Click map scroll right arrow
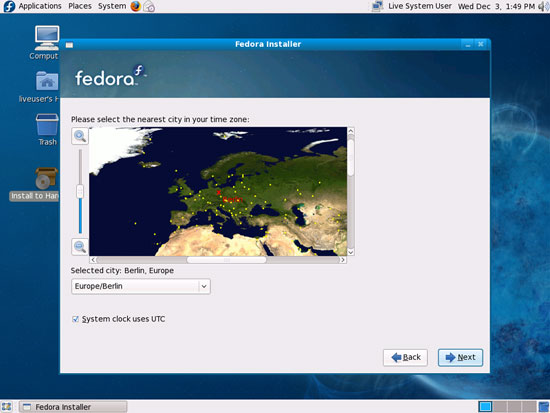The height and width of the screenshot is (413, 550). (343, 260)
